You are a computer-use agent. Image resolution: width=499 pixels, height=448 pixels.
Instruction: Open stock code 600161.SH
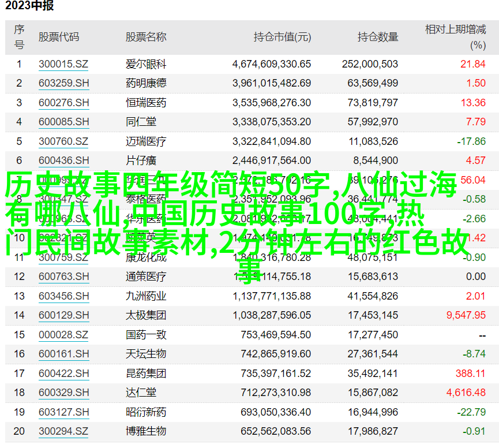click(63, 354)
